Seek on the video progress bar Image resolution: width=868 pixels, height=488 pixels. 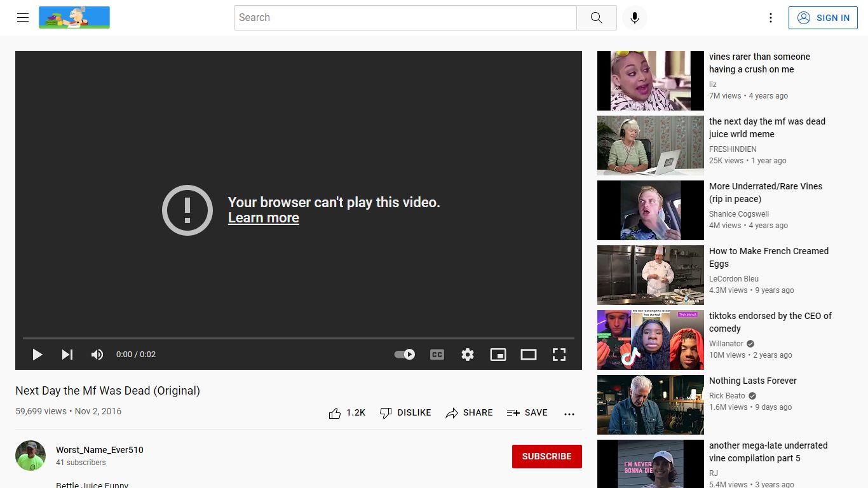(299, 338)
